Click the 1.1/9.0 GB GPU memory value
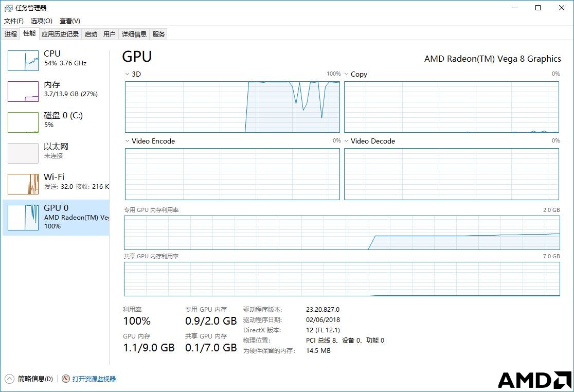574x392 pixels. (149, 348)
